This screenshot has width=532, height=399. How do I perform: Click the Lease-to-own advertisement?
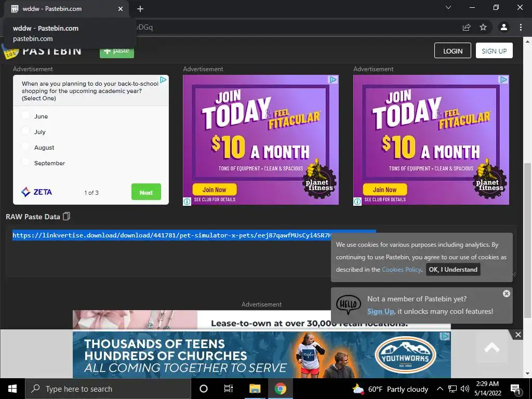(262, 320)
